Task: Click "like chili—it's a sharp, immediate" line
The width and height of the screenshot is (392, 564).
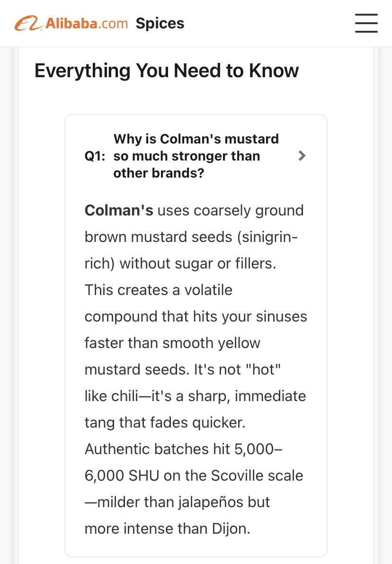Action: [x=195, y=396]
